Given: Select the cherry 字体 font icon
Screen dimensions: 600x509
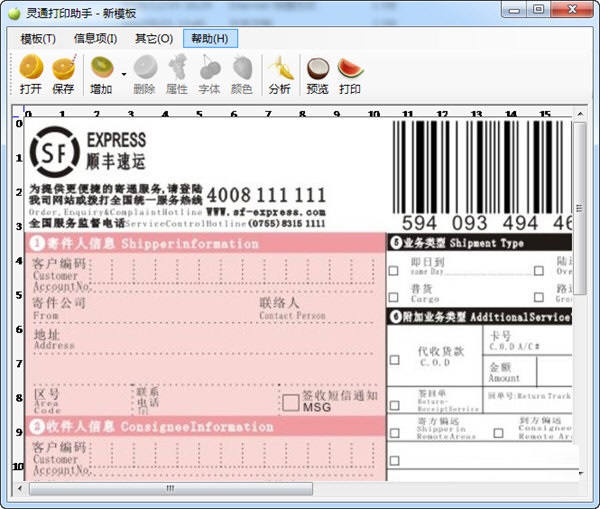Looking at the screenshot, I should point(210,74).
